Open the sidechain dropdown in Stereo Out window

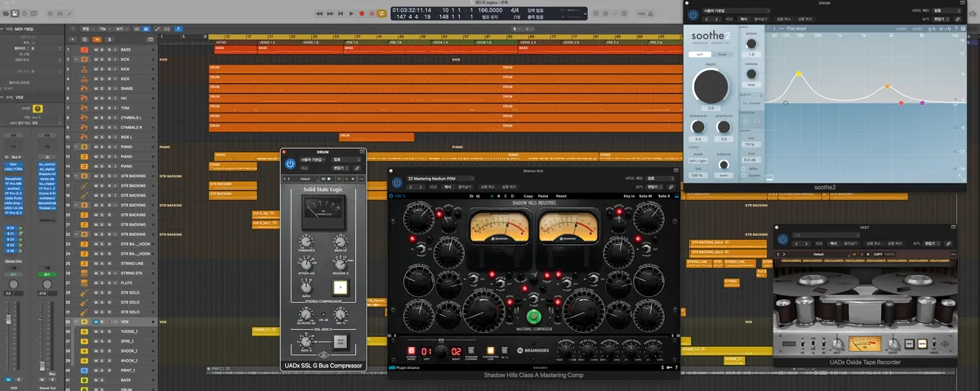click(660, 179)
